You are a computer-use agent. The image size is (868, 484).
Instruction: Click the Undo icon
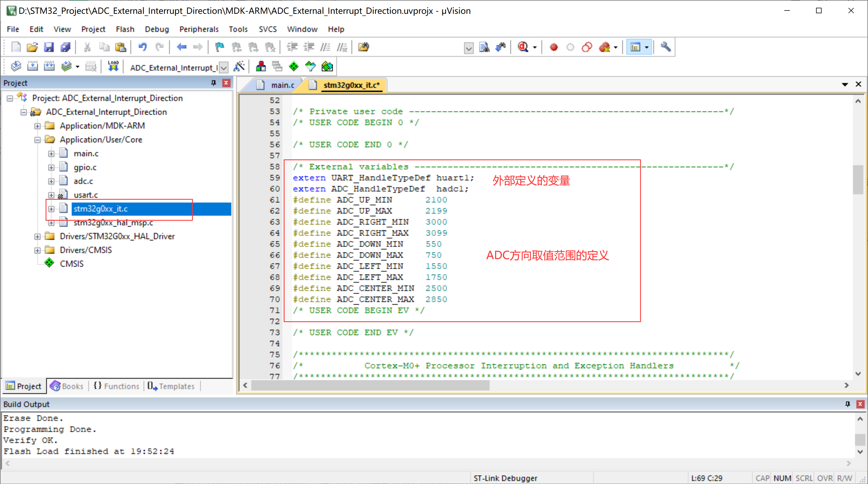pyautogui.click(x=143, y=47)
